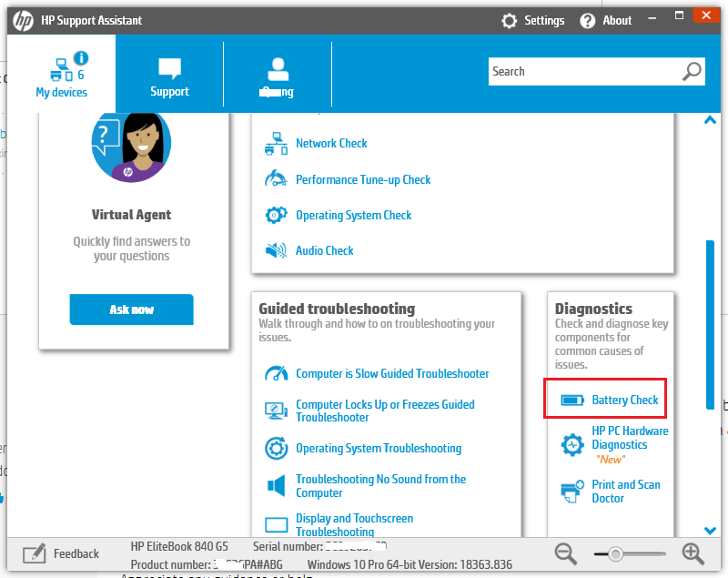The height and width of the screenshot is (578, 728).
Task: Click the Ask now button
Action: click(131, 309)
